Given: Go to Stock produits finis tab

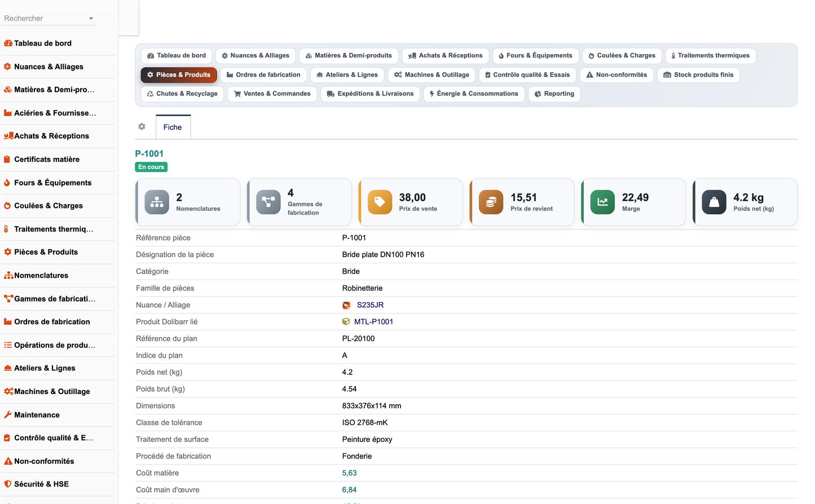Looking at the screenshot, I should coord(698,75).
